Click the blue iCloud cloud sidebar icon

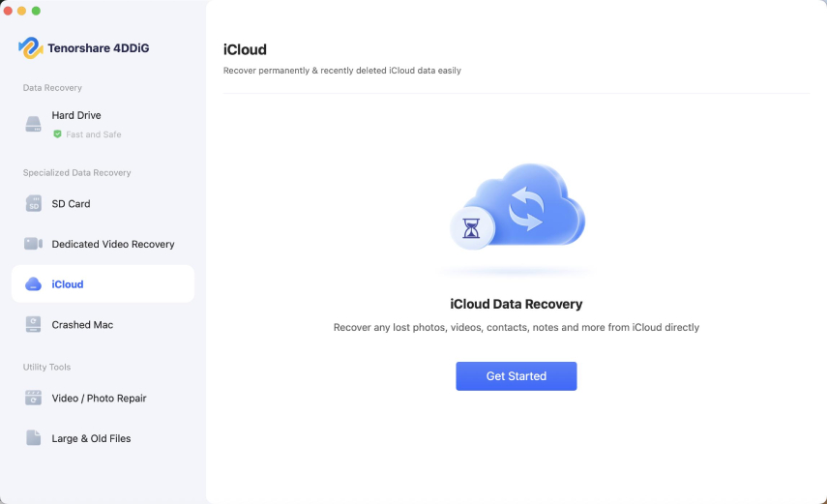click(34, 284)
